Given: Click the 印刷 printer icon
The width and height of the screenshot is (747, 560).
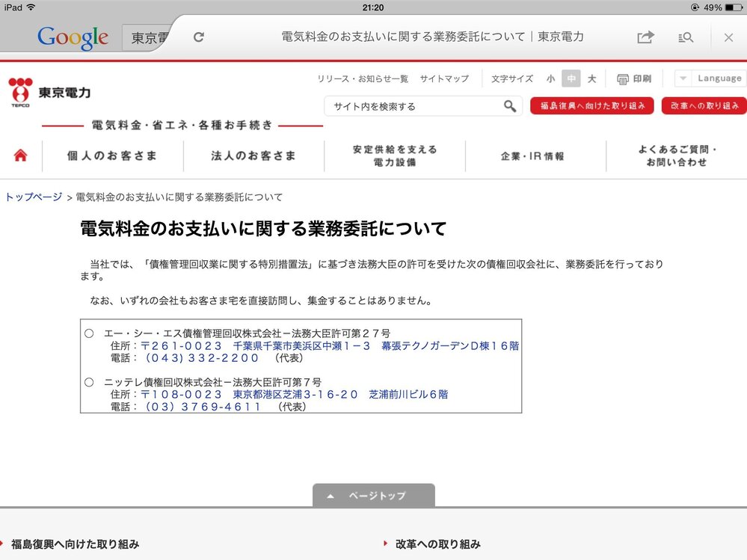Looking at the screenshot, I should [633, 79].
